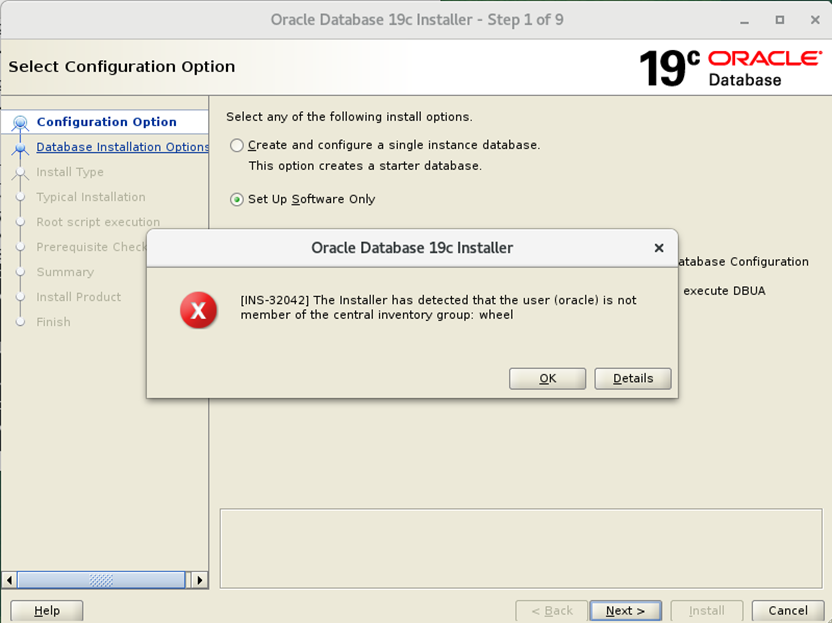Image resolution: width=832 pixels, height=623 pixels.
Task: Click the Install Type step label
Action: (x=70, y=172)
